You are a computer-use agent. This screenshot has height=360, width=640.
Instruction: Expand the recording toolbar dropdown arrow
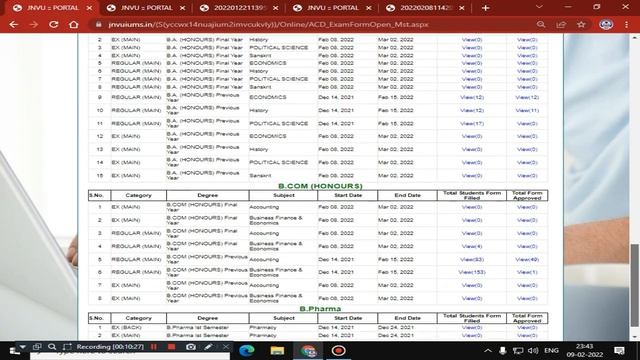pyautogui.click(x=22, y=347)
